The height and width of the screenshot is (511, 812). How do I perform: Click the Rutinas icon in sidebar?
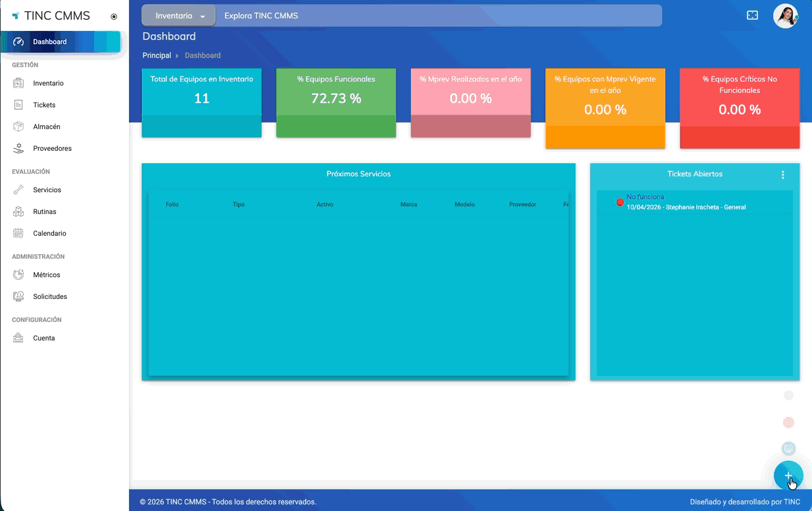click(x=18, y=212)
